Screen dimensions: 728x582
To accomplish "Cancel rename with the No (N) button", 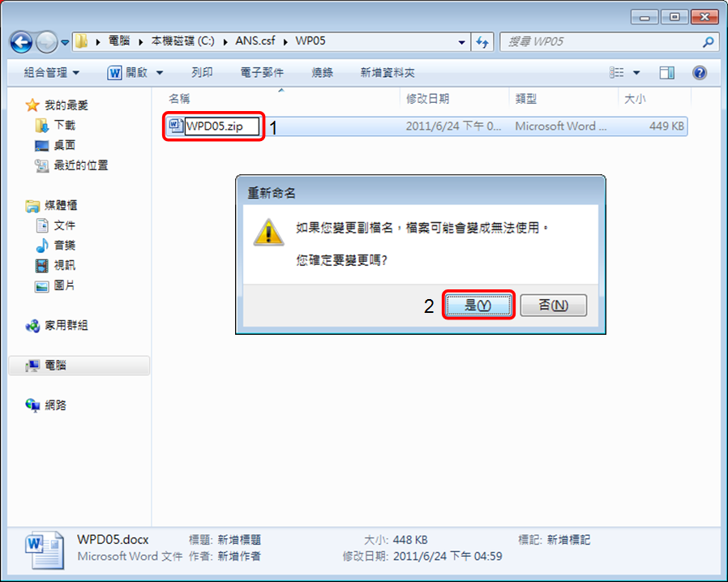I will click(554, 305).
